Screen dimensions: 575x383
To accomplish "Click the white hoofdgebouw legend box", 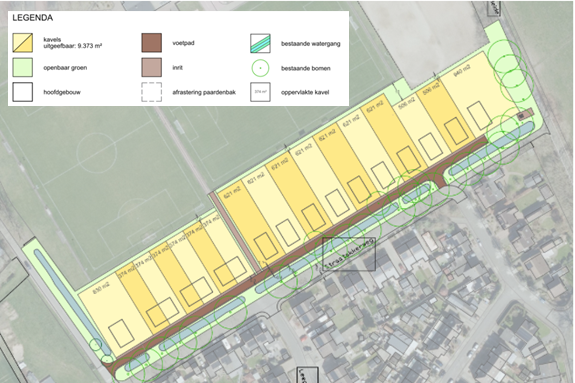I will 22,92.
